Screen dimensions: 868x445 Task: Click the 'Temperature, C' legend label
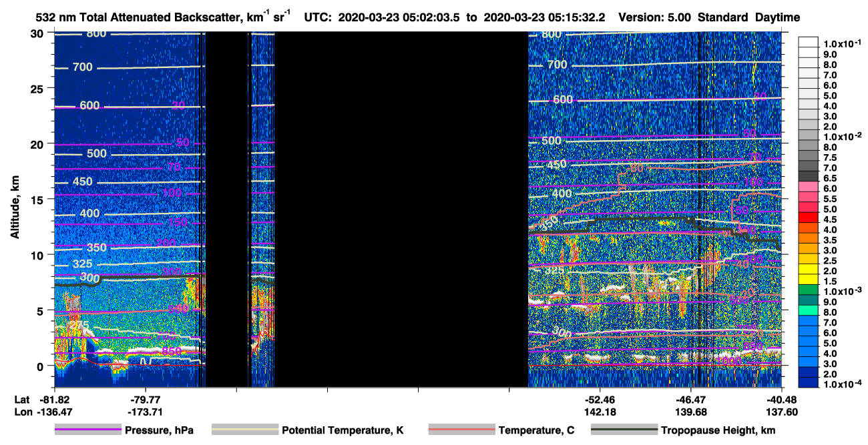tap(536, 430)
